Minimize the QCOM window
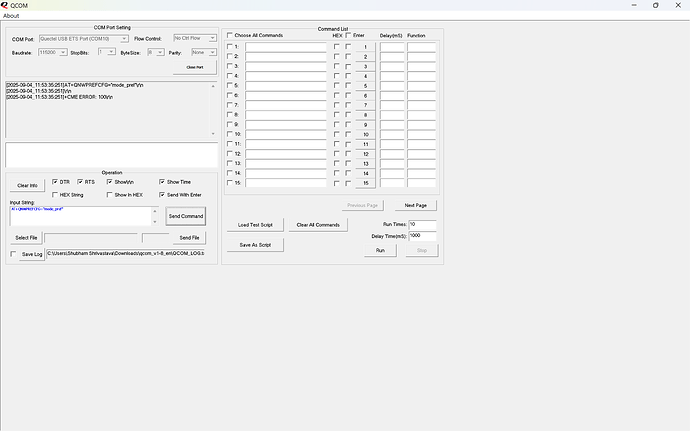Screen dimensions: 690x431 (x=634, y=5)
